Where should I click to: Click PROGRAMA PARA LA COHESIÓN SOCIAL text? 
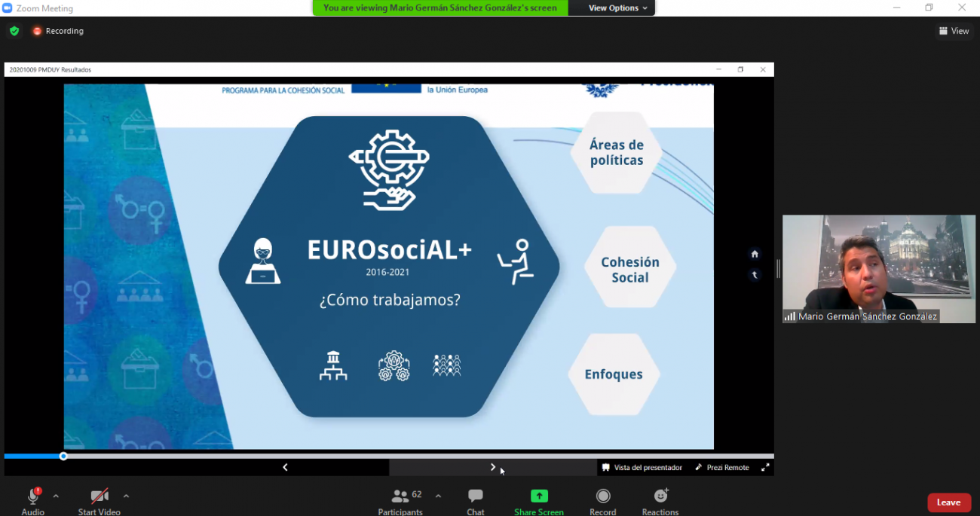click(x=283, y=90)
